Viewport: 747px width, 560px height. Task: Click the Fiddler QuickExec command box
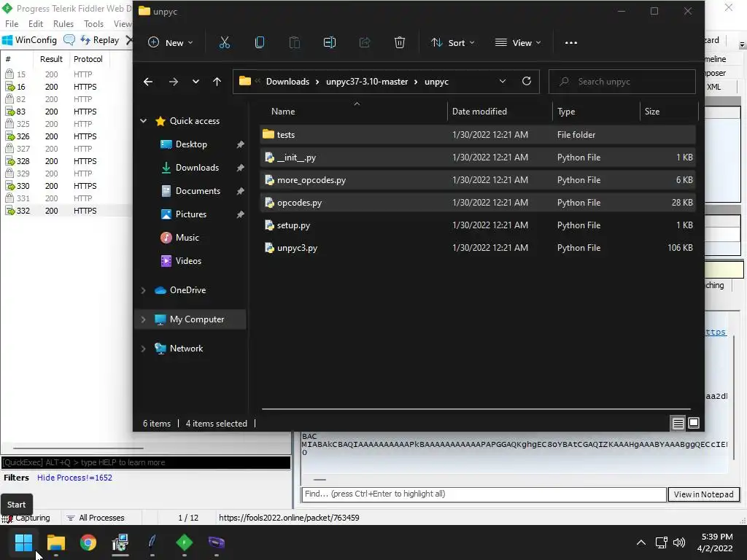[x=146, y=462]
